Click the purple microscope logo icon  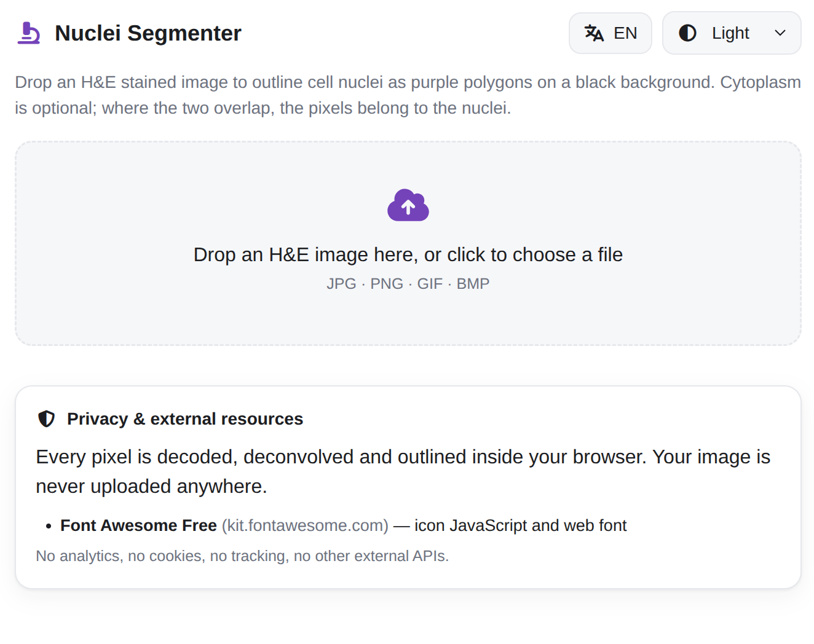[x=28, y=33]
